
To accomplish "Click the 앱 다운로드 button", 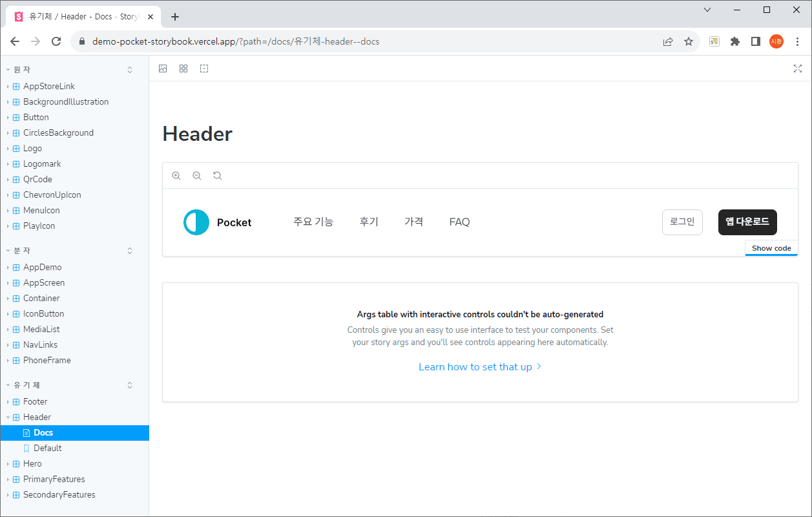I will pos(747,222).
